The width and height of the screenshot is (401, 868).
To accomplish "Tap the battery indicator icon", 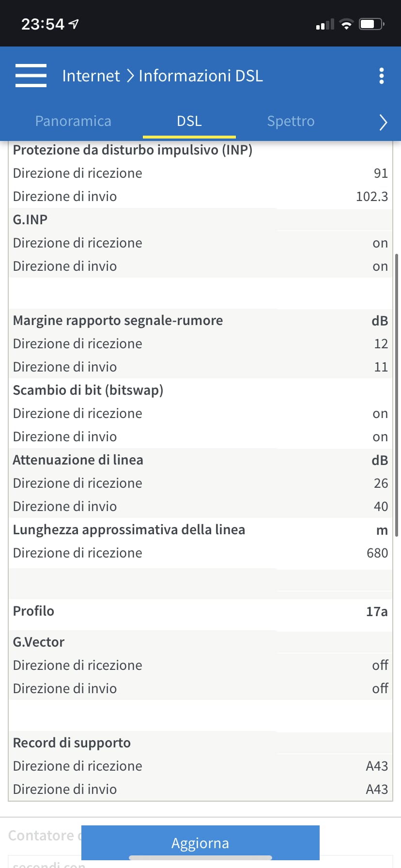I will coord(371,24).
